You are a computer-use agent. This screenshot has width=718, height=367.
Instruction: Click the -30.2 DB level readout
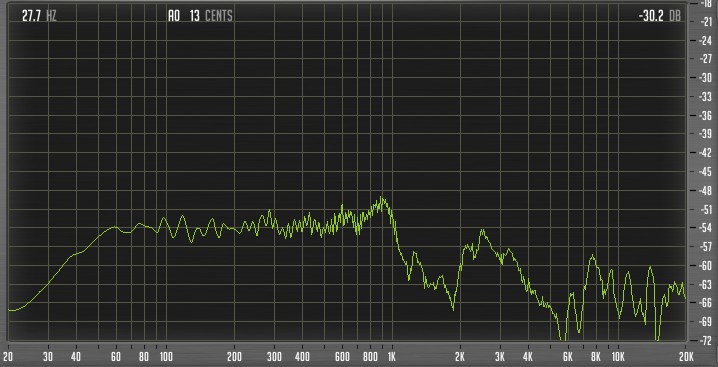(x=659, y=16)
